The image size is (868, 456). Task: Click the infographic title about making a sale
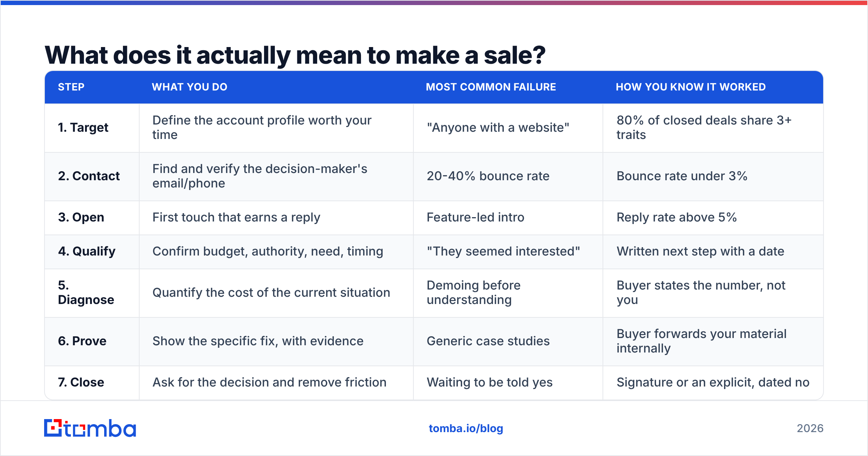[295, 55]
